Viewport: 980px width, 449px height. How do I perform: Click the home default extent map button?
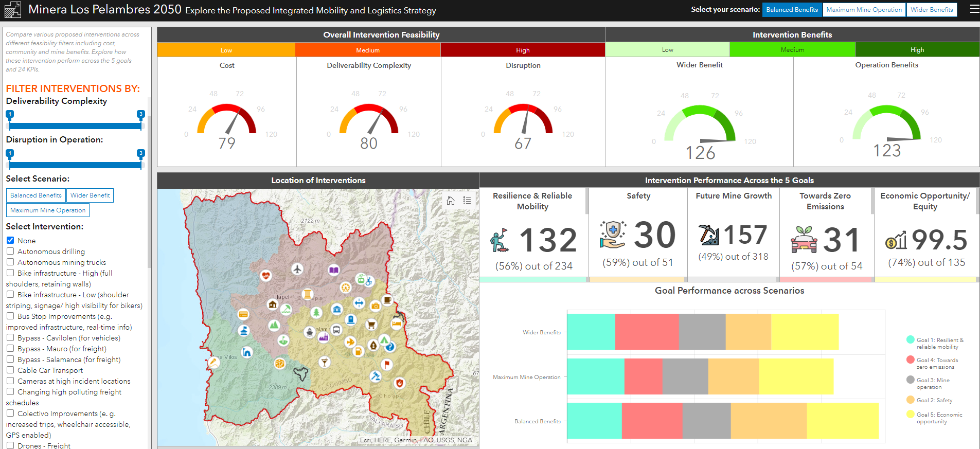click(x=451, y=201)
